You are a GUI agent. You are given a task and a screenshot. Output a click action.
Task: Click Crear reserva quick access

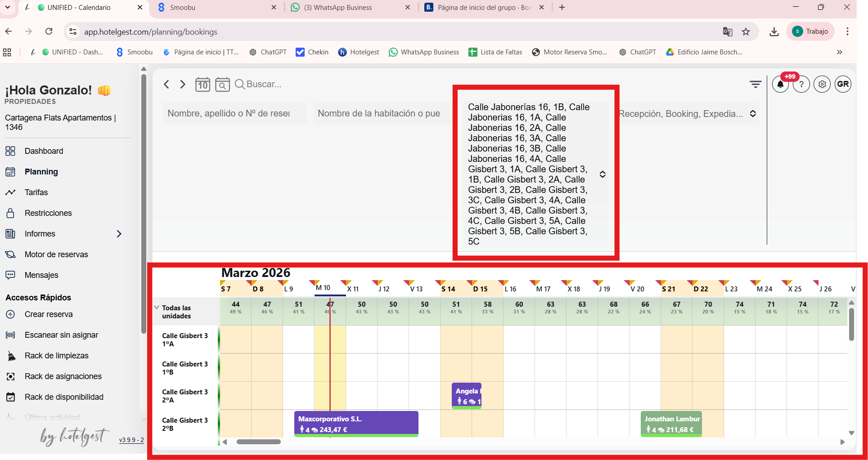49,314
